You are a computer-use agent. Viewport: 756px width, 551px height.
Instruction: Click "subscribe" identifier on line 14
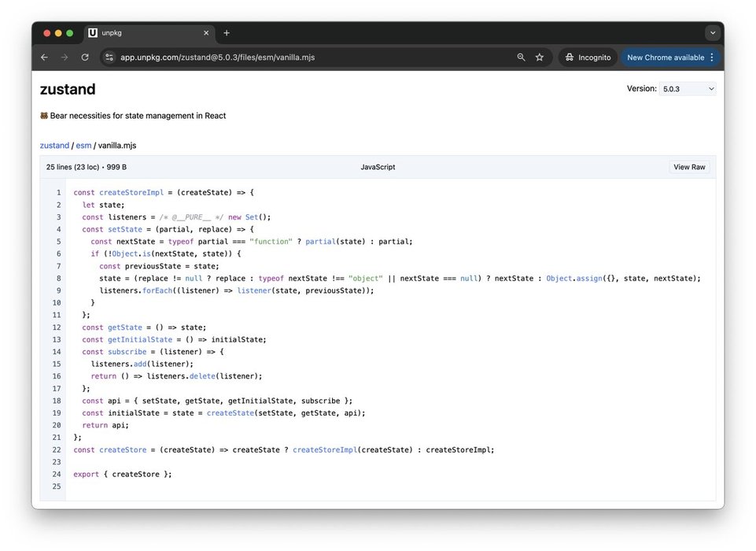[127, 352]
